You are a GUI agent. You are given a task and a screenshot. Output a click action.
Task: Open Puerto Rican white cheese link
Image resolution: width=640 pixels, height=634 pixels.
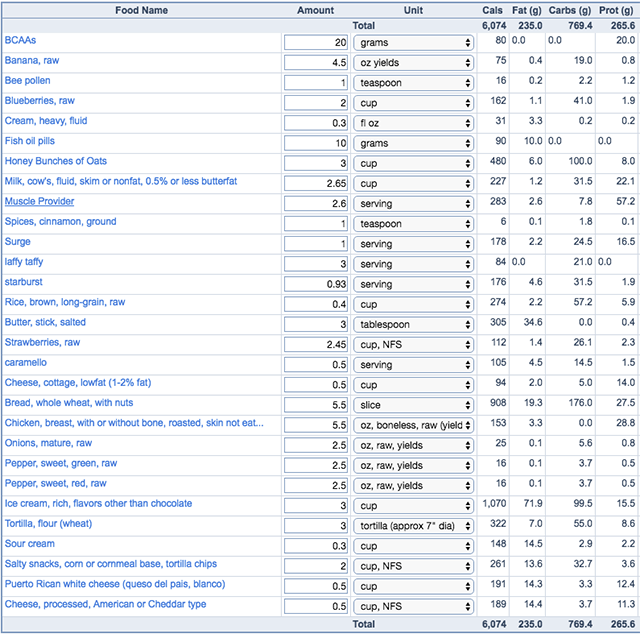pos(115,584)
